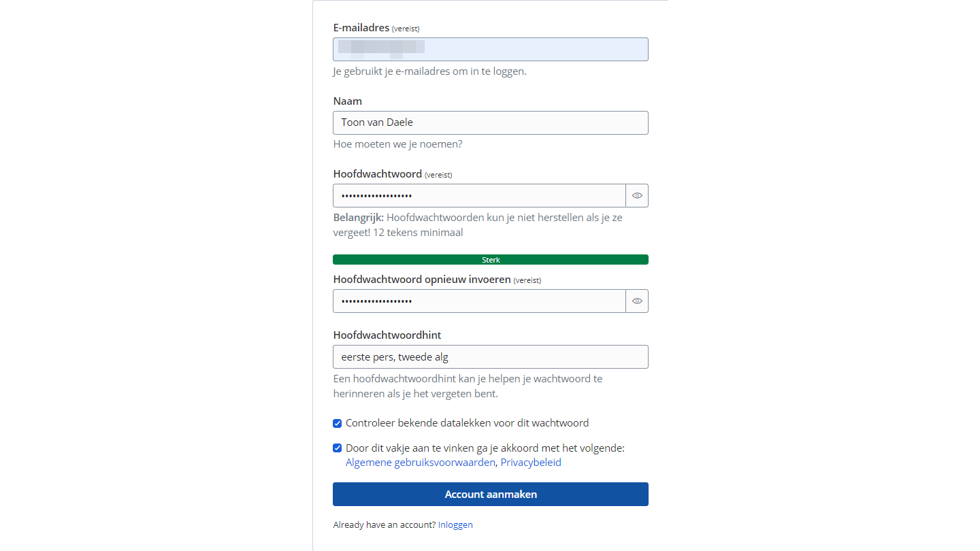Click the 'E-mailadres' field label
Image resolution: width=980 pixels, height=551 pixels.
[x=361, y=28]
